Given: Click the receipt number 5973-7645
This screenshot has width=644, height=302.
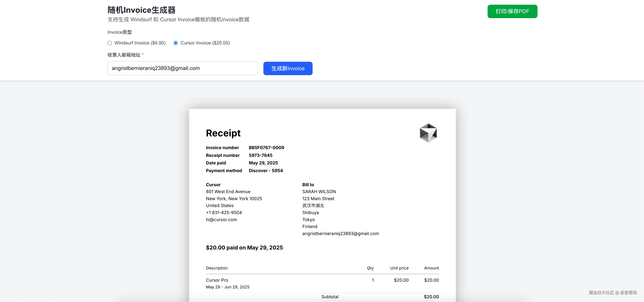Looking at the screenshot, I should (261, 155).
